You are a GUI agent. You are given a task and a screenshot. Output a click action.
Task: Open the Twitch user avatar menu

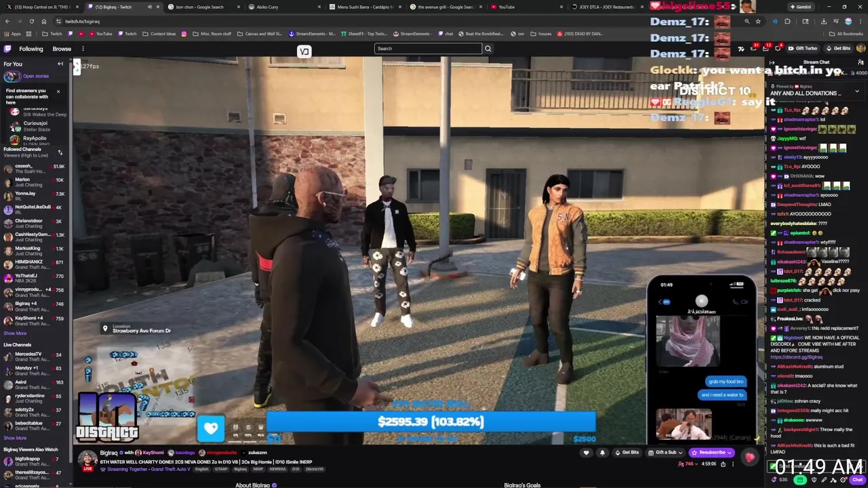click(860, 49)
